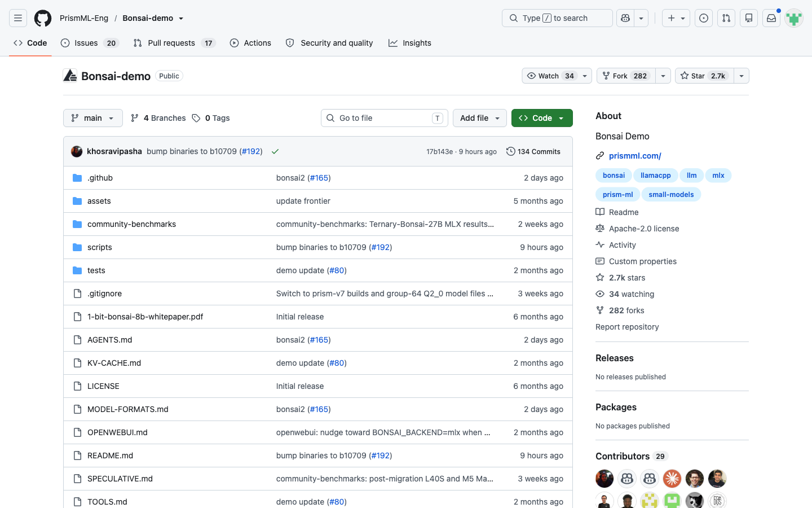Switch to the Issues tab

pyautogui.click(x=90, y=43)
